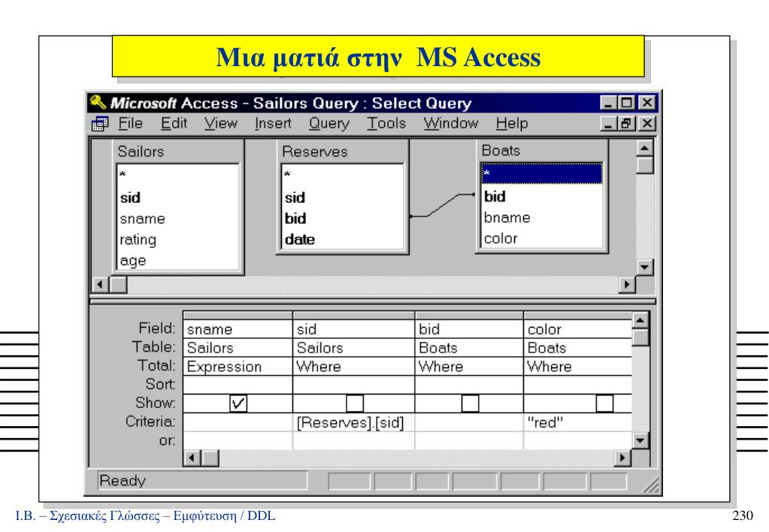The width and height of the screenshot is (769, 532).
Task: Select highlighted asterisk in Boats table
Action: click(541, 174)
